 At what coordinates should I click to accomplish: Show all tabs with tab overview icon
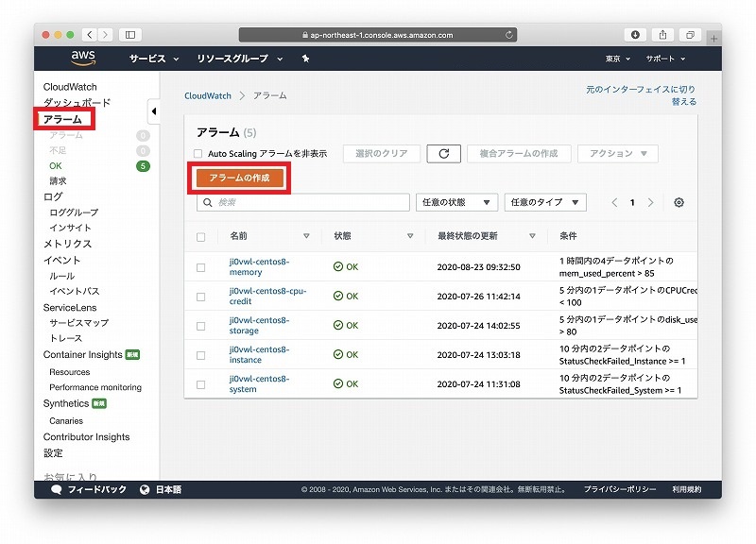click(x=690, y=35)
